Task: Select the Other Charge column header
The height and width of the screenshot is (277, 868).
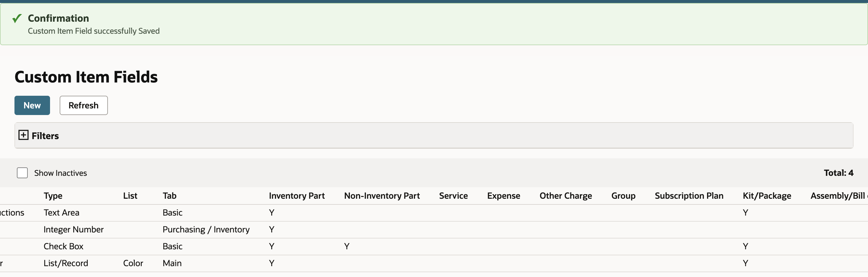Action: (565, 196)
